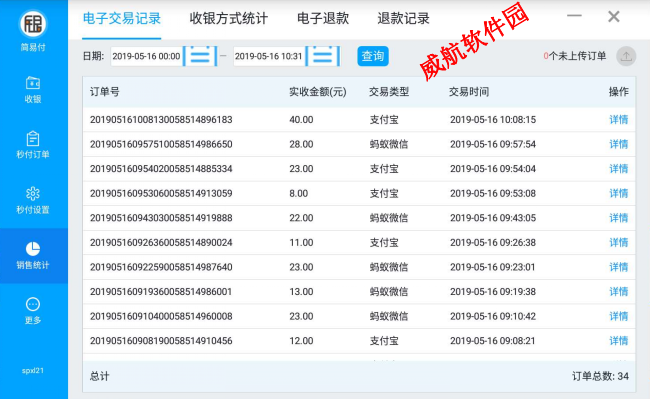650x399 pixels.
Task: Click the amount 40.00
Action: pos(301,120)
